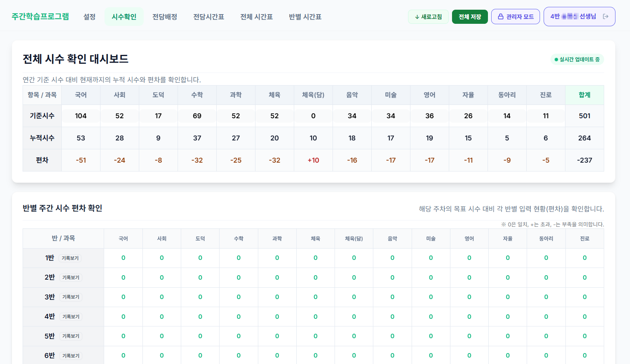Click the logout icon beside 4반 선생님
Screen dimensions: 630x364
point(605,17)
